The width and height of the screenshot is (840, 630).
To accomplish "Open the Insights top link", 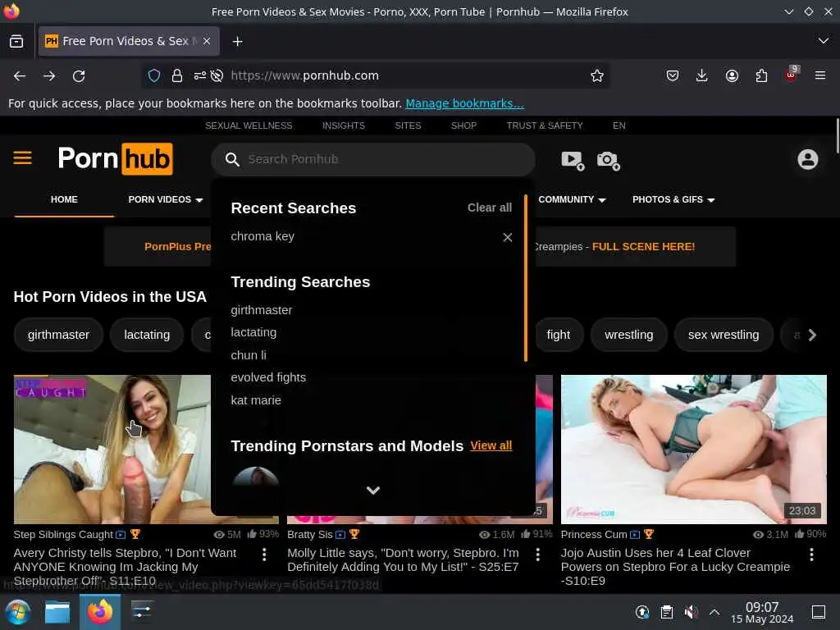I will [x=344, y=126].
